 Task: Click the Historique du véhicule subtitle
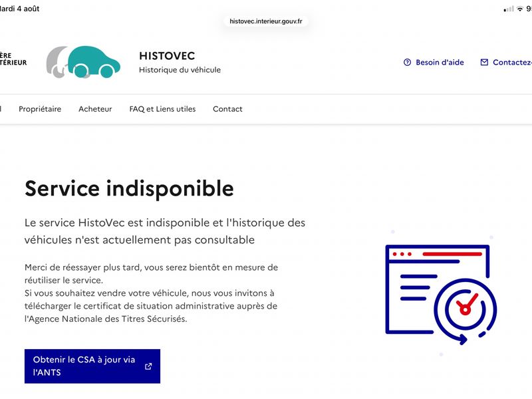(180, 70)
